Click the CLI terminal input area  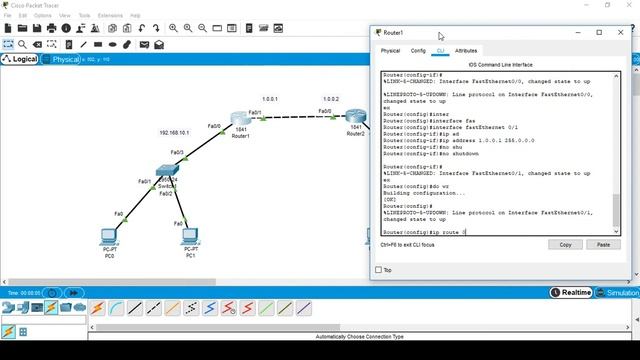(497, 153)
